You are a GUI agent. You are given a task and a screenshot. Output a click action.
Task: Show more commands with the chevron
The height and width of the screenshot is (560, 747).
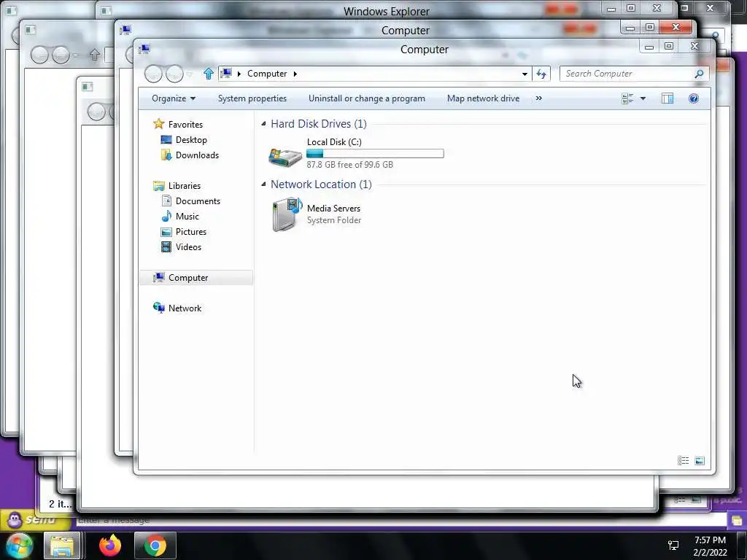pos(539,98)
